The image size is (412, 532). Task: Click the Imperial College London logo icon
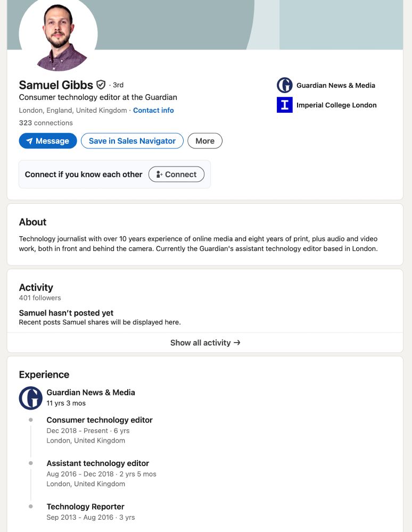[x=284, y=105]
